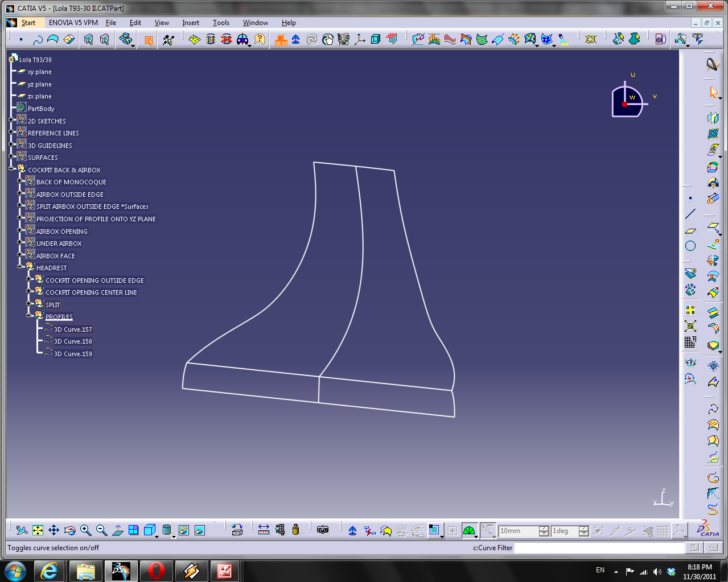The width and height of the screenshot is (728, 582).
Task: Click the blue car icon in top toolbar
Action: pos(242,39)
